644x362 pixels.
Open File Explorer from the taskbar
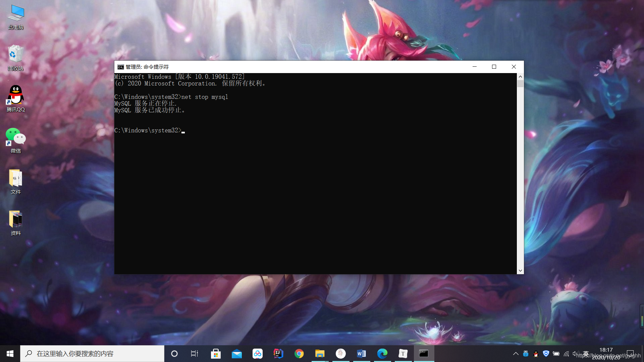coord(320,354)
